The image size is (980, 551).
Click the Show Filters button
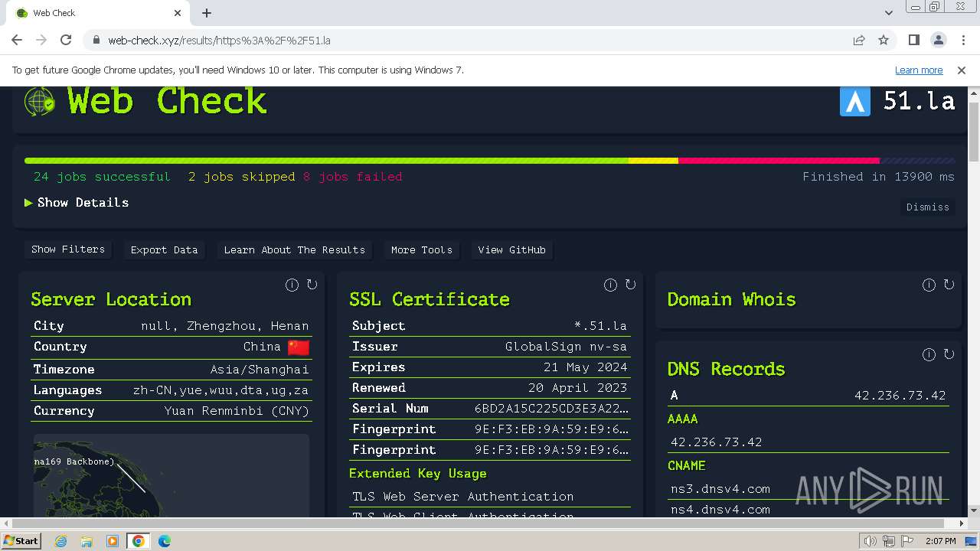pos(68,249)
